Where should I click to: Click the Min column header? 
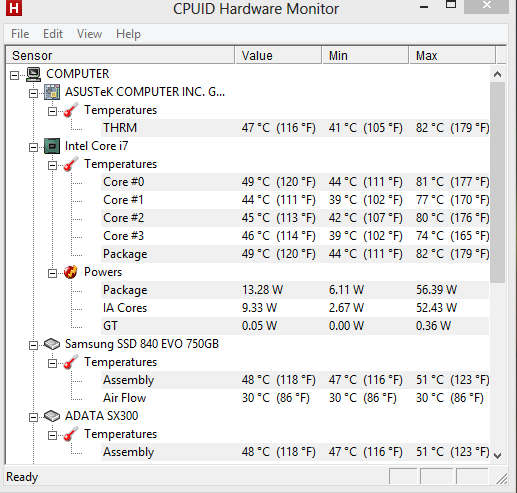pos(365,55)
